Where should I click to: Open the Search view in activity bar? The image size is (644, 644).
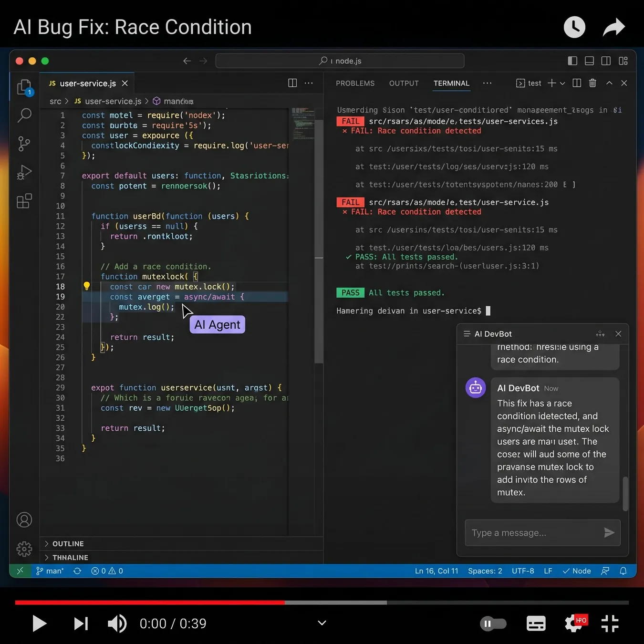(24, 115)
